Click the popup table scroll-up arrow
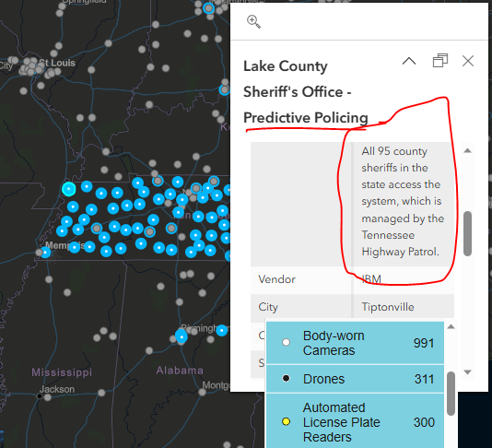492x448 pixels. pos(467,150)
